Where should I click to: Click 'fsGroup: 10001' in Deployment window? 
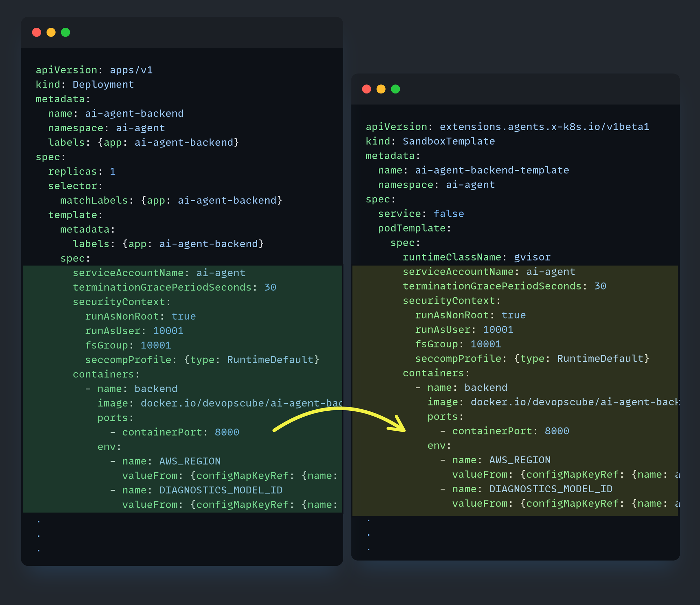coord(128,345)
